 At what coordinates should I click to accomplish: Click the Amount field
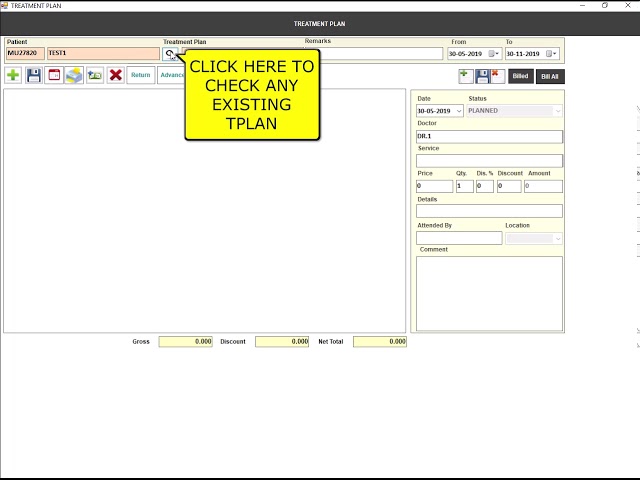point(543,186)
